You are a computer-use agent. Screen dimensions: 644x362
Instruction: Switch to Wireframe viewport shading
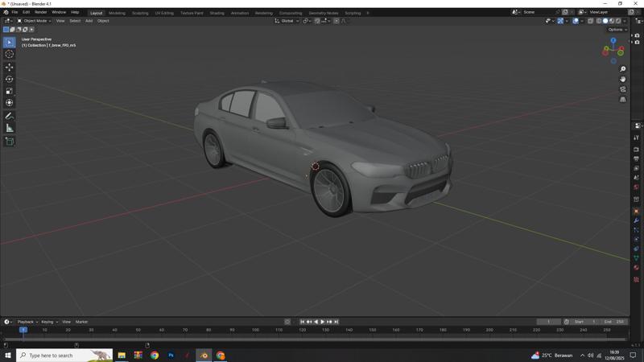[x=599, y=21]
